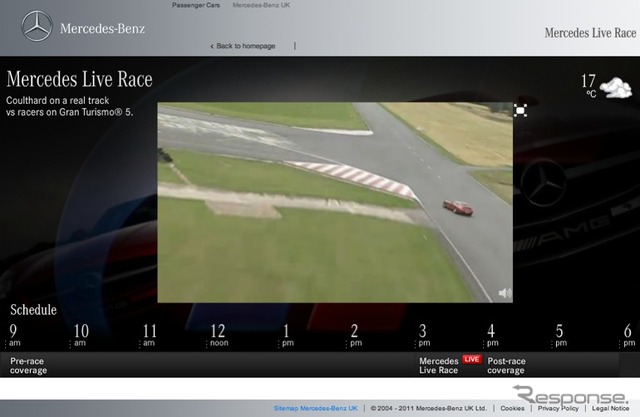Select Mercedes Live Race schedule entry

point(438,366)
